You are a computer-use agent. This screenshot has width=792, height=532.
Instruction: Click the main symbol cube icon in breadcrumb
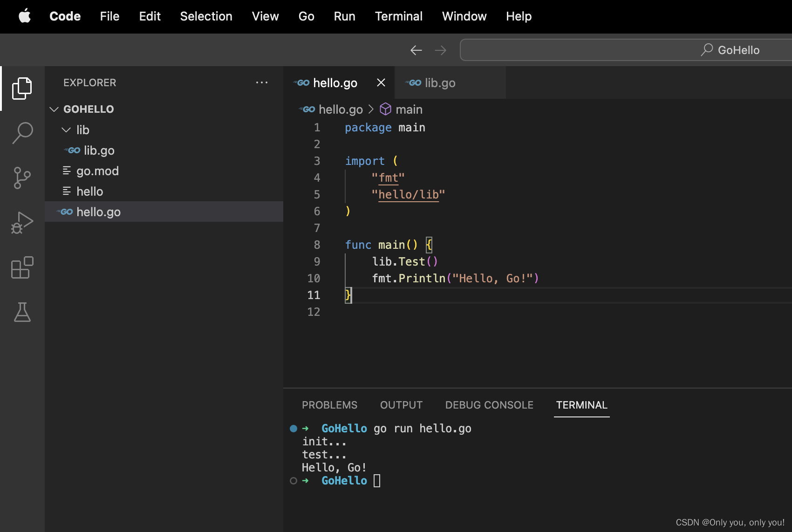click(x=385, y=109)
